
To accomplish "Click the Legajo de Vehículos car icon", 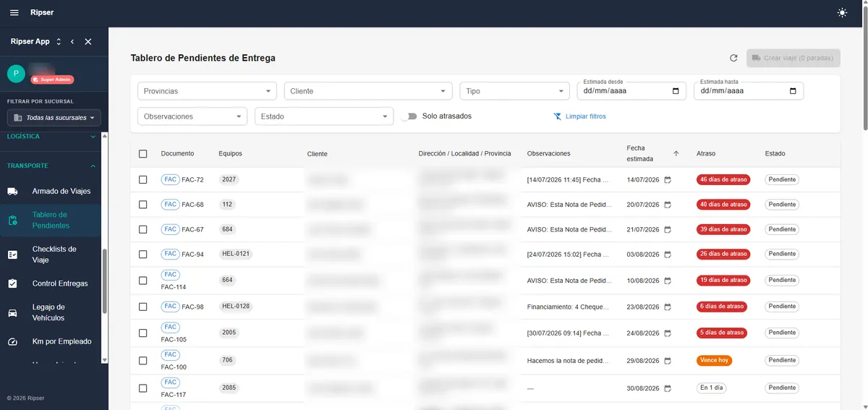I will (13, 312).
